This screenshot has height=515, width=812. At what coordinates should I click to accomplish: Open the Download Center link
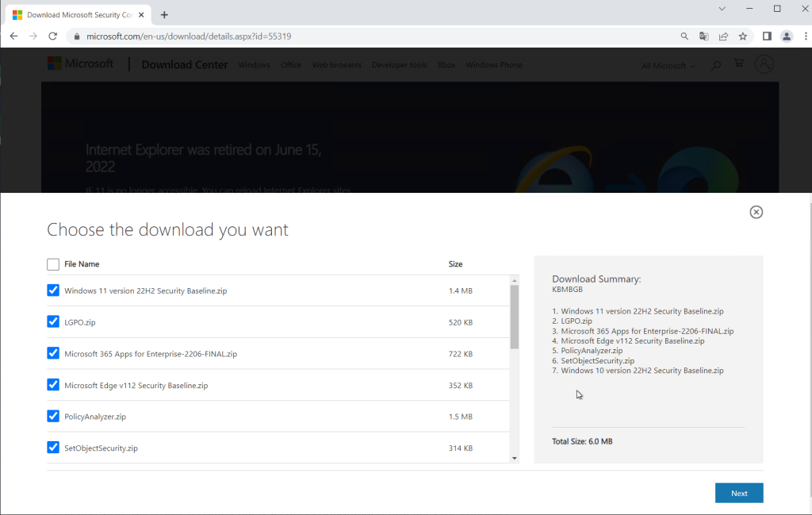point(184,65)
